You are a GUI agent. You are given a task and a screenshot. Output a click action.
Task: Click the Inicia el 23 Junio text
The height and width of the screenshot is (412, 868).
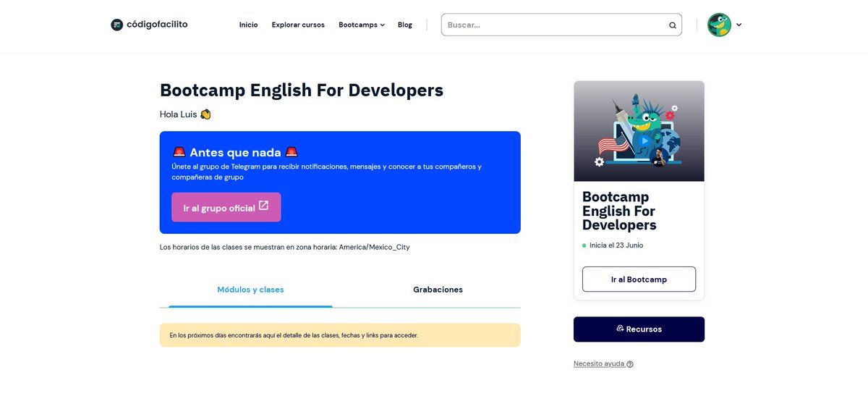(616, 245)
